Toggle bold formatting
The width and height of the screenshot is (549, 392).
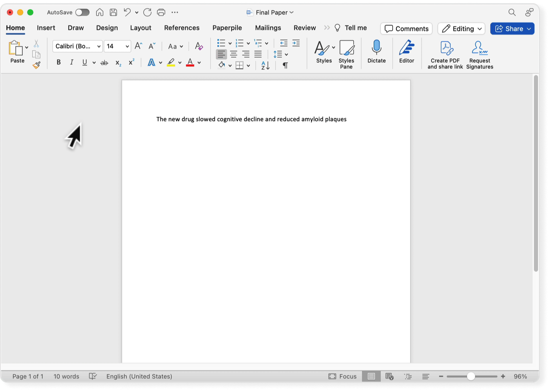[x=58, y=62]
